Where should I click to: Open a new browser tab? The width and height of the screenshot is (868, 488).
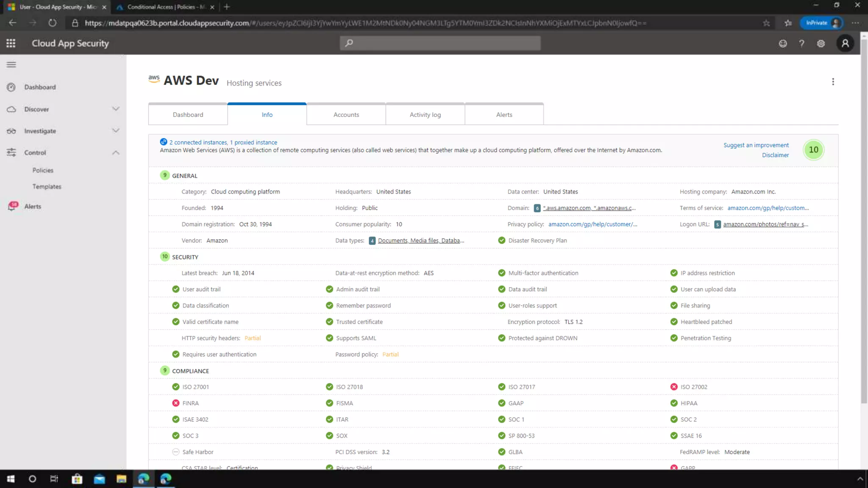pyautogui.click(x=227, y=7)
